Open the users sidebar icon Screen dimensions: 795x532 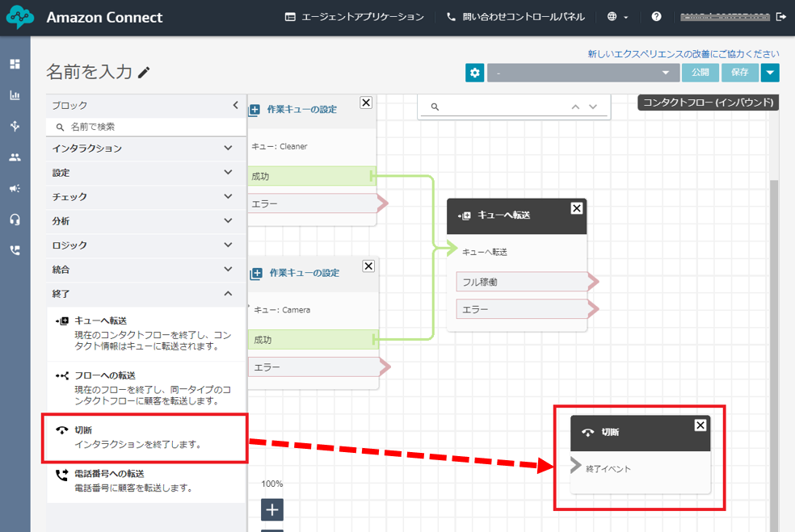pos(15,157)
